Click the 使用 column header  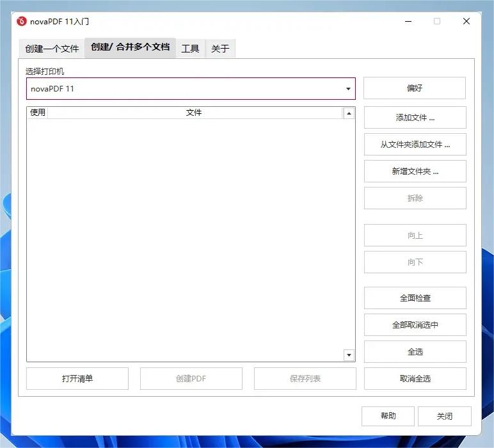pyautogui.click(x=38, y=113)
